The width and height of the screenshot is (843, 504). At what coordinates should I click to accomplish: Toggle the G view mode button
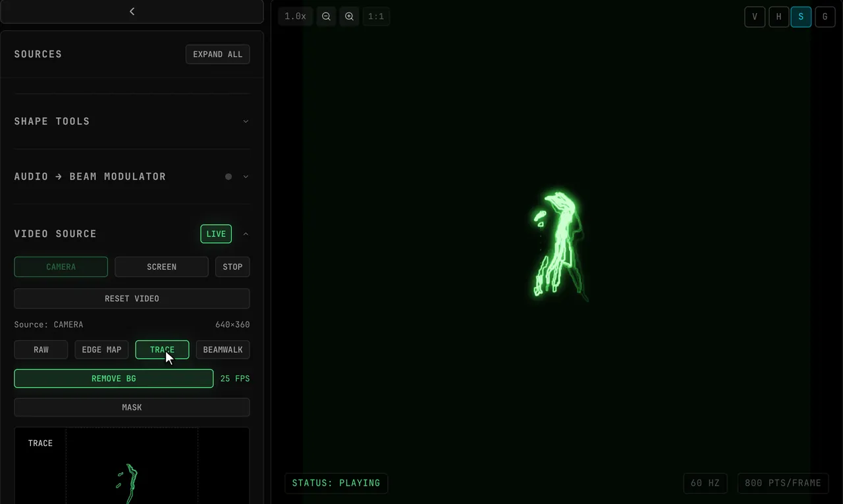click(825, 16)
